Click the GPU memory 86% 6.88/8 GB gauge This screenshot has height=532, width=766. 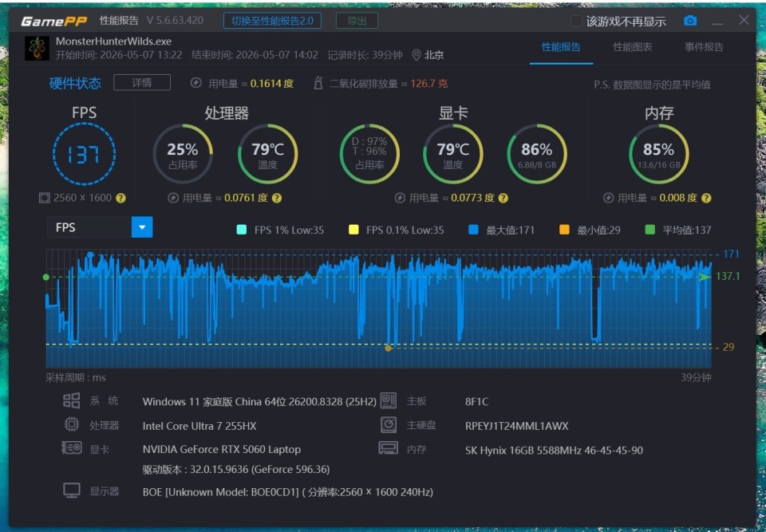537,154
